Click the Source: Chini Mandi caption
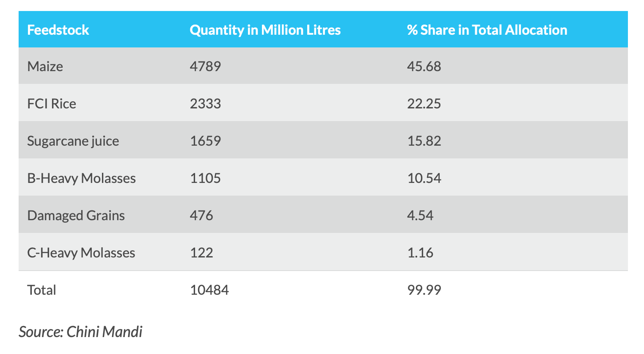Viewport: 644px width, 354px height. point(80,332)
